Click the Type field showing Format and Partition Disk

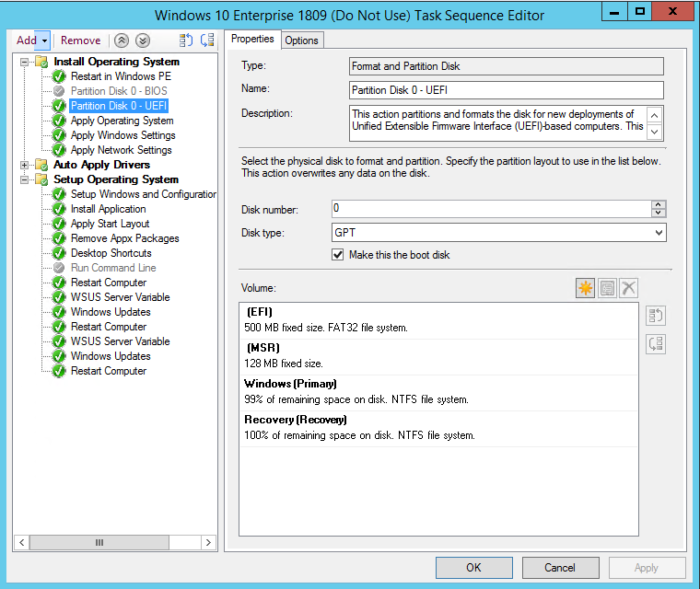(x=507, y=66)
